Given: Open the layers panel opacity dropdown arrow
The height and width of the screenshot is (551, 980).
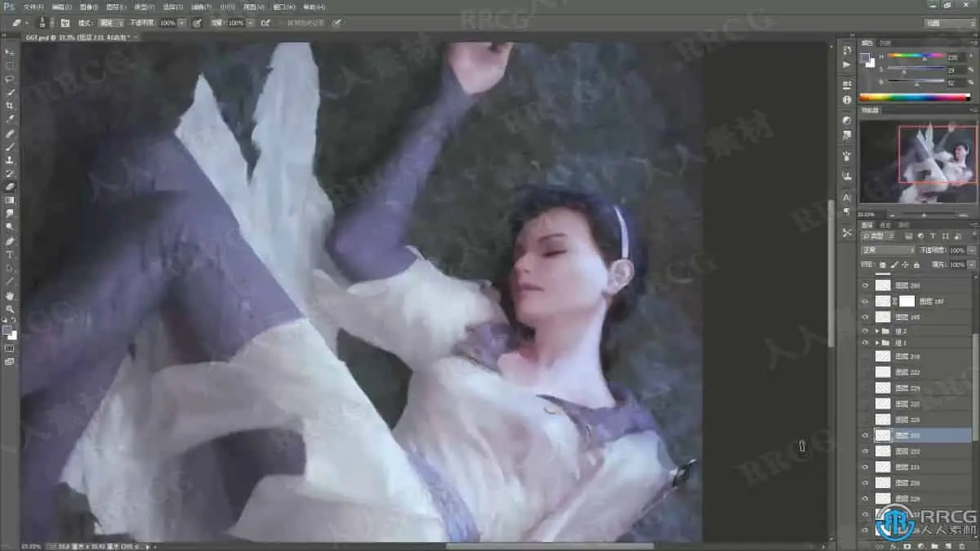Looking at the screenshot, I should click(972, 251).
